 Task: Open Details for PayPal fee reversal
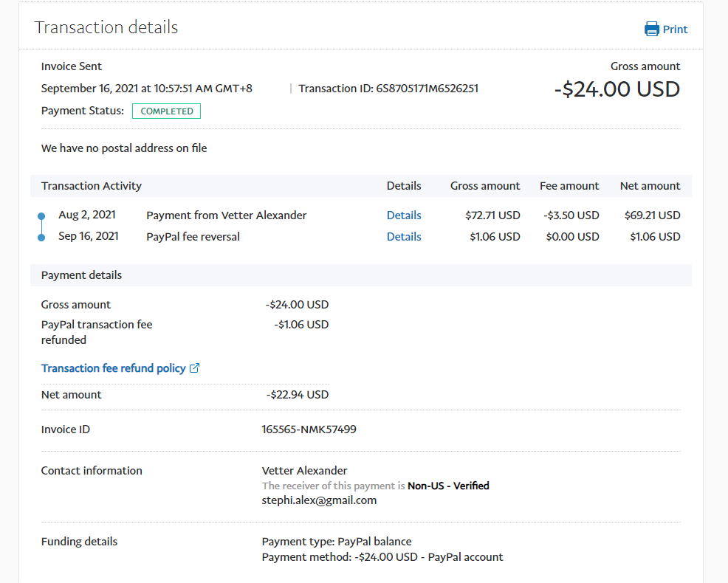(404, 237)
